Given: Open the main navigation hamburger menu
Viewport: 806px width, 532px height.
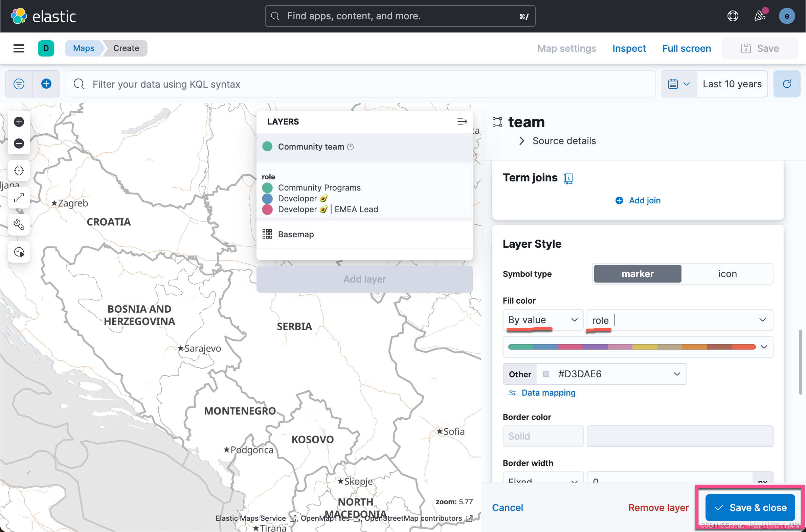Looking at the screenshot, I should pyautogui.click(x=19, y=48).
